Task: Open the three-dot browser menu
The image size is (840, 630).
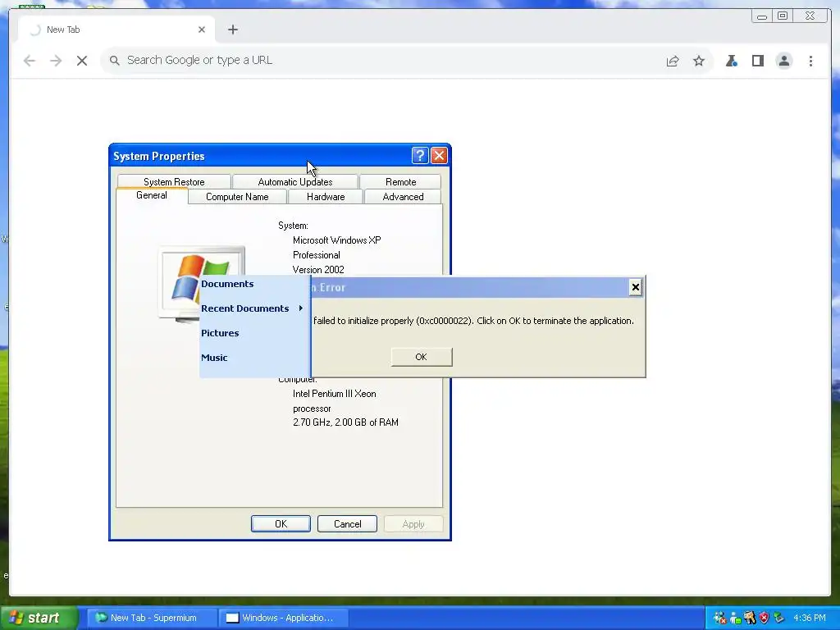Action: tap(810, 61)
